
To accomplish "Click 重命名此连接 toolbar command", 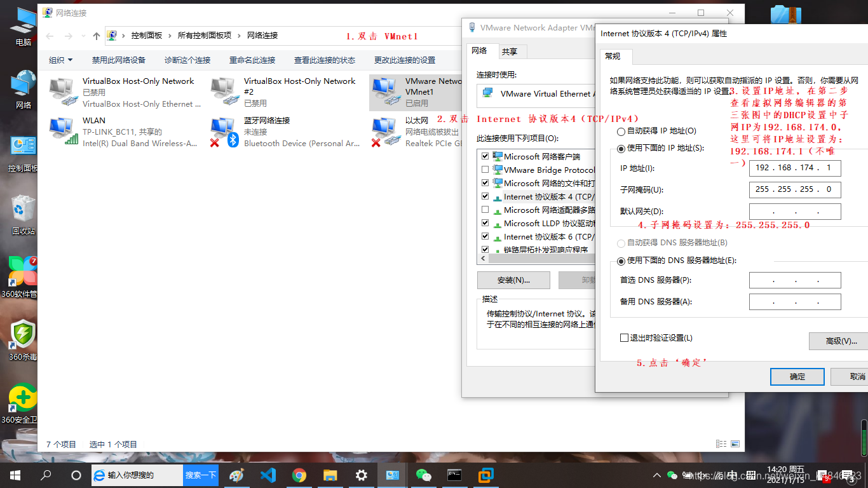I will (252, 60).
